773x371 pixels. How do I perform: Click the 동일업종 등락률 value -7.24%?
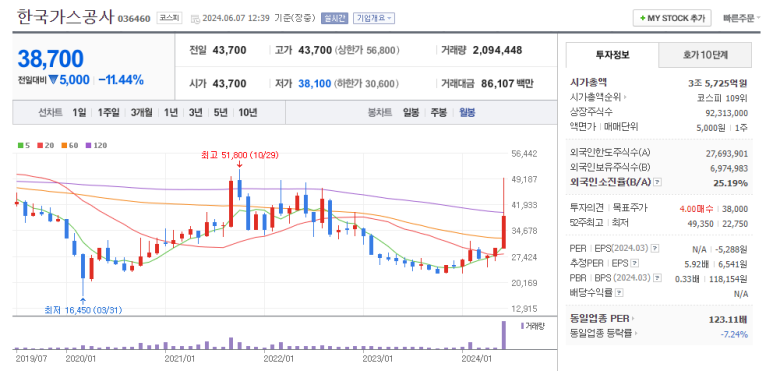pos(734,335)
